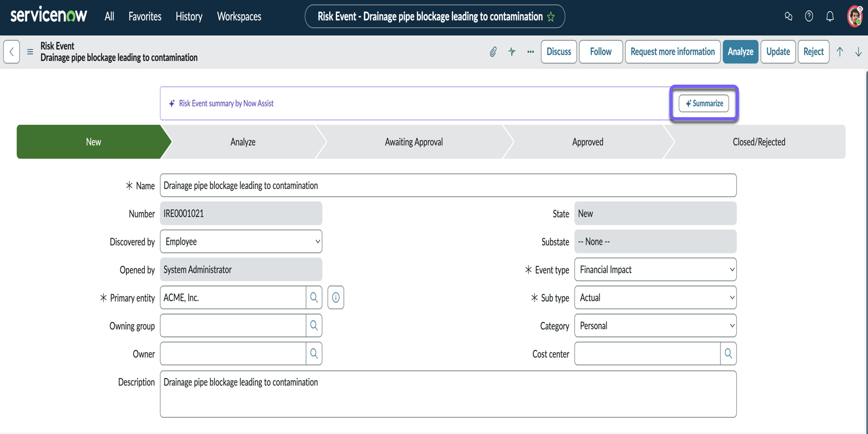Image resolution: width=868 pixels, height=434 pixels.
Task: Select the New stage in process flow
Action: click(93, 142)
